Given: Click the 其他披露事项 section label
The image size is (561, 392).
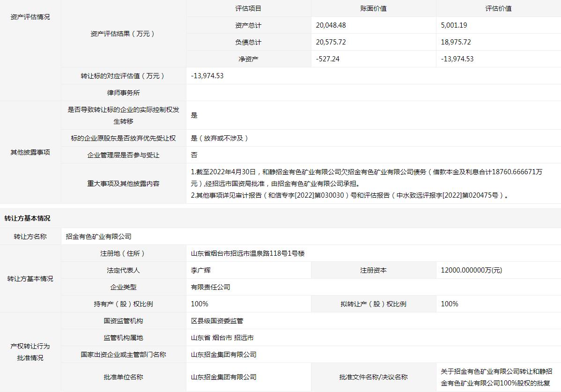Looking at the screenshot, I should [30, 152].
